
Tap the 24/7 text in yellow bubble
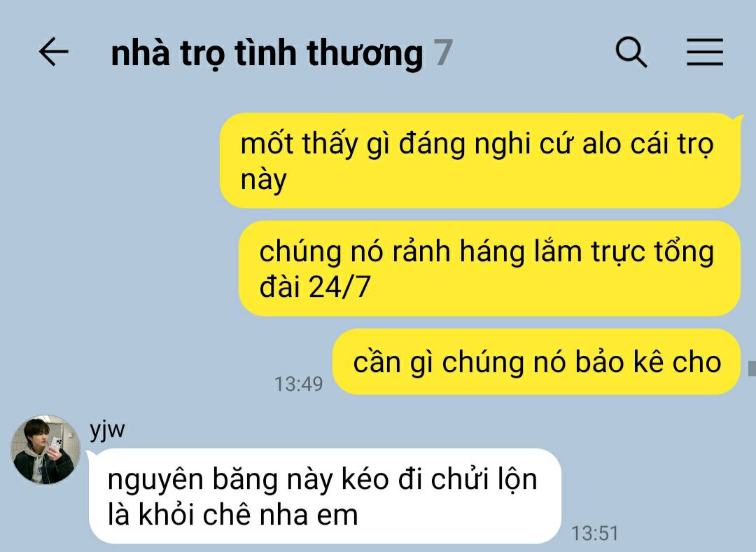[x=339, y=287]
